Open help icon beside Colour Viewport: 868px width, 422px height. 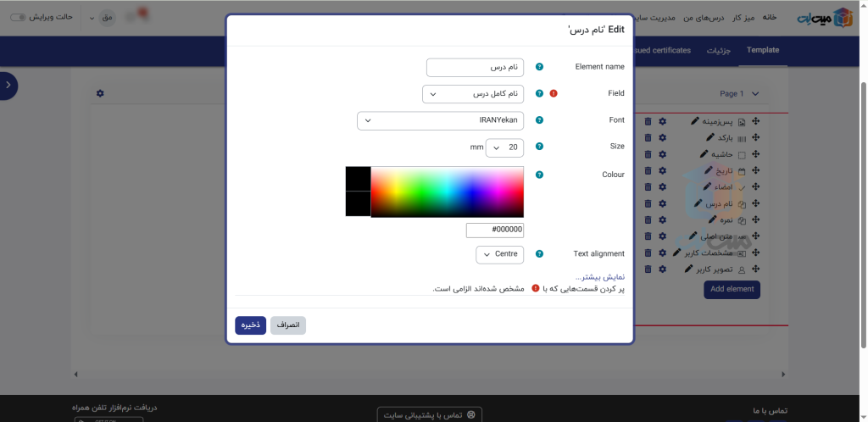pos(539,175)
